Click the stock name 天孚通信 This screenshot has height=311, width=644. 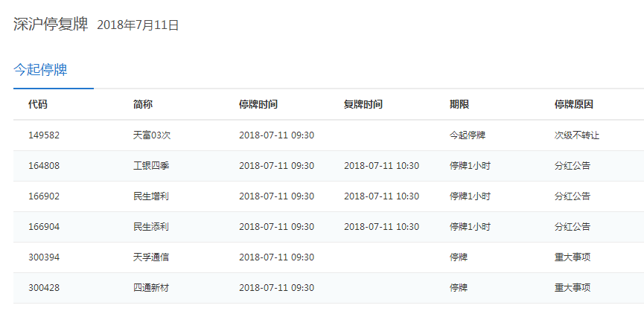(x=151, y=257)
